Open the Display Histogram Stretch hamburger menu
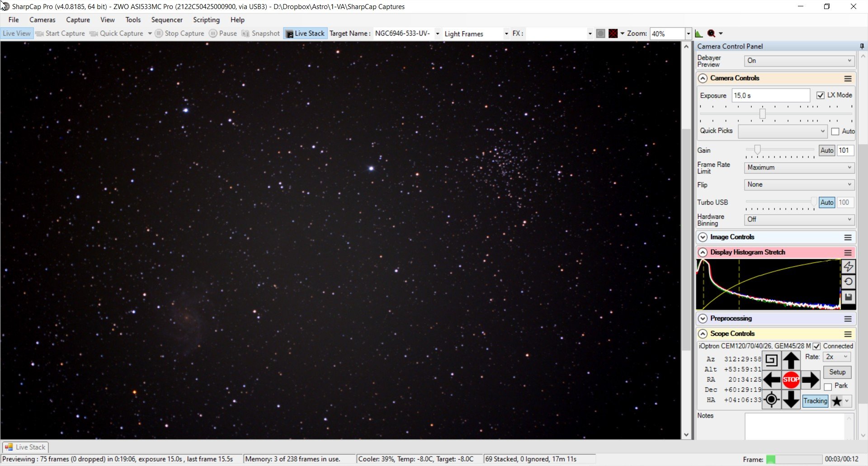Screen dimensions: 868x466 (848, 252)
